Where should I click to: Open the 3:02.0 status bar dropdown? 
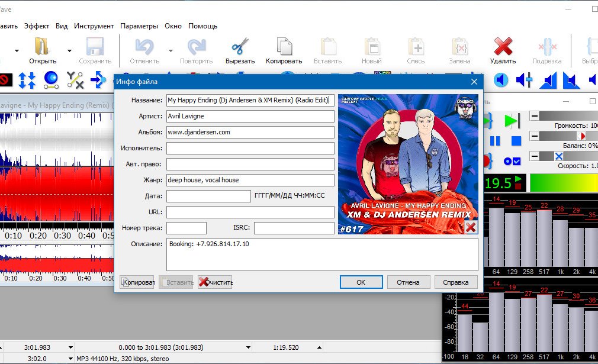coord(70,359)
